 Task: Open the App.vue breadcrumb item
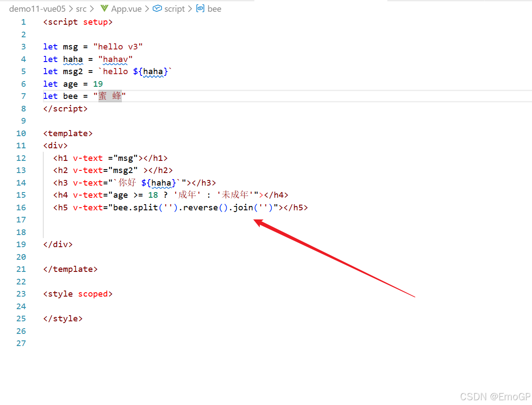126,9
